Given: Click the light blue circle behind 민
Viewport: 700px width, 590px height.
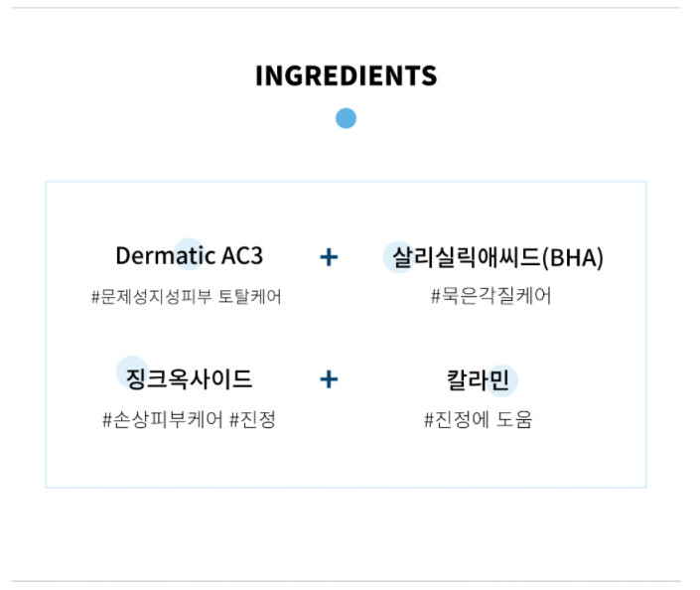Looking at the screenshot, I should [x=501, y=380].
